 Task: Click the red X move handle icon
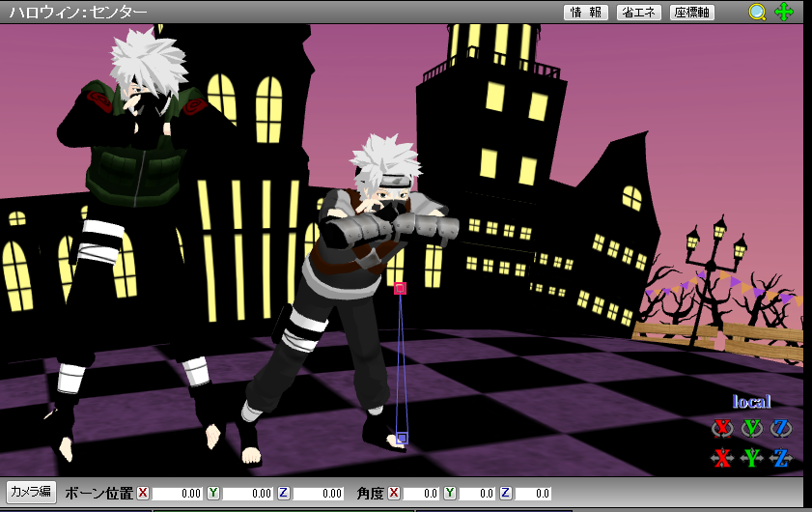(x=722, y=458)
